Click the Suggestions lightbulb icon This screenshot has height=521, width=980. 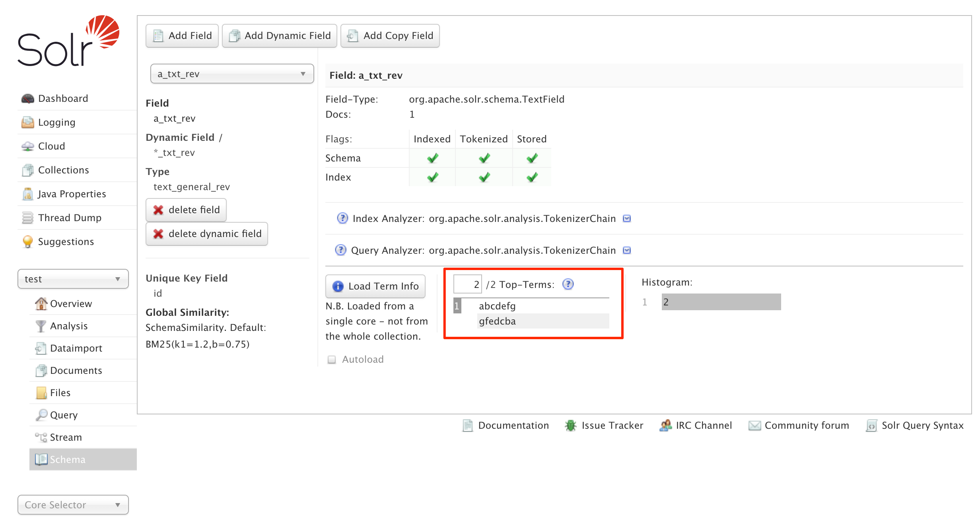coord(27,242)
